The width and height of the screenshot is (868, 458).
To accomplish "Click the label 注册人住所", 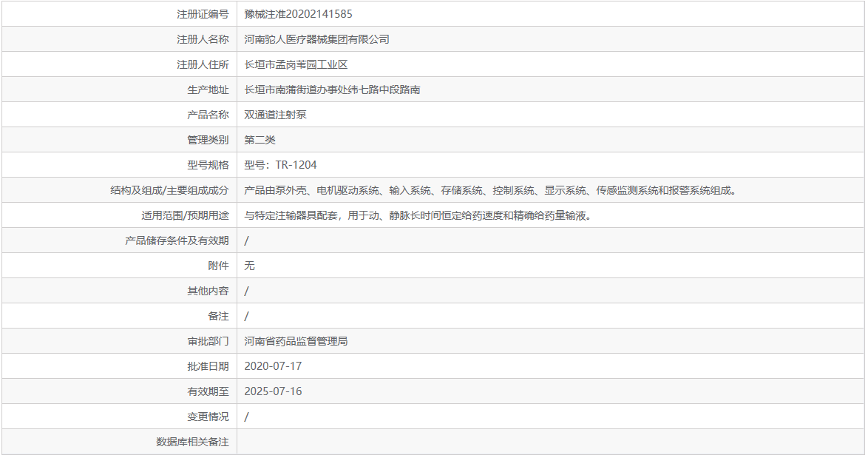I will pos(203,65).
